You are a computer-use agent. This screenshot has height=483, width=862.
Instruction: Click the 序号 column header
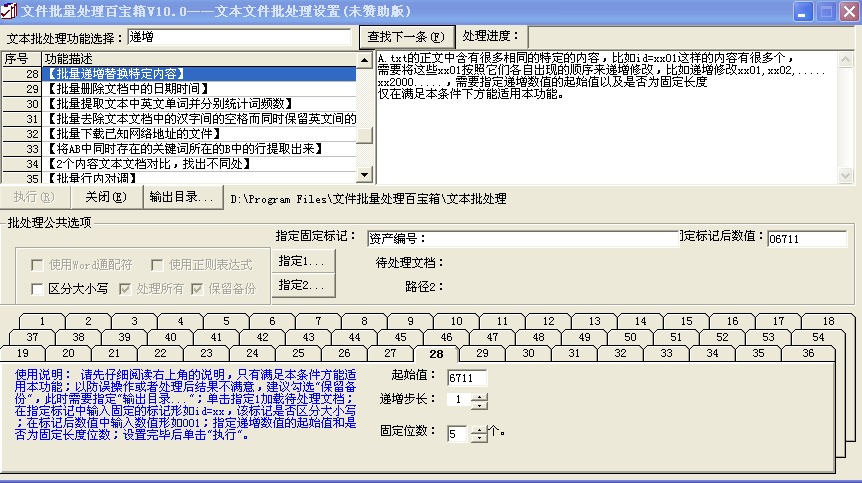[x=22, y=59]
